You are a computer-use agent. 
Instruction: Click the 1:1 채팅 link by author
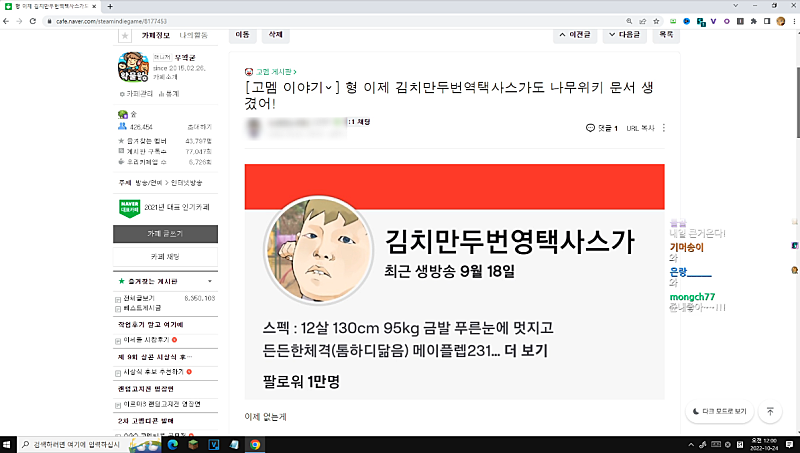pyautogui.click(x=359, y=122)
